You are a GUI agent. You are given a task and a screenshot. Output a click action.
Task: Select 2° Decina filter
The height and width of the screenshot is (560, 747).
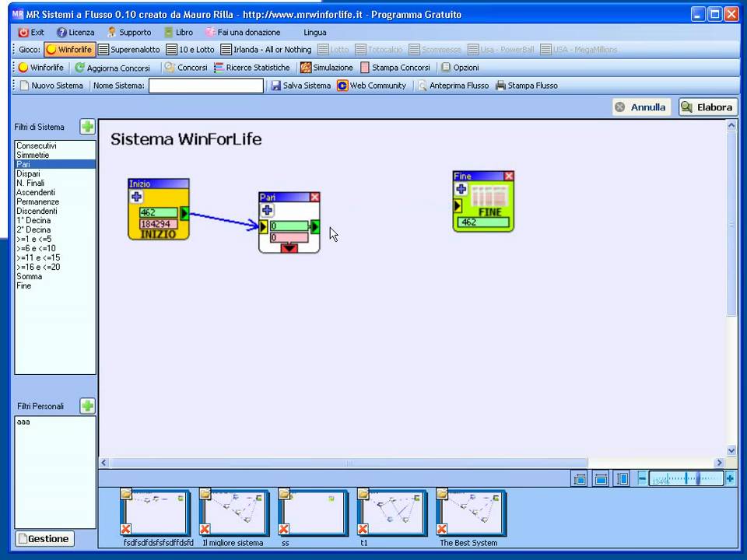55,229
